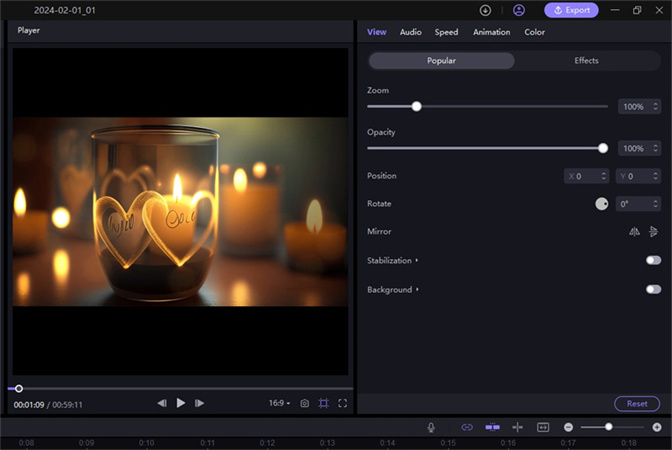
Task: Enable the Stabilization toggle
Action: coord(653,260)
